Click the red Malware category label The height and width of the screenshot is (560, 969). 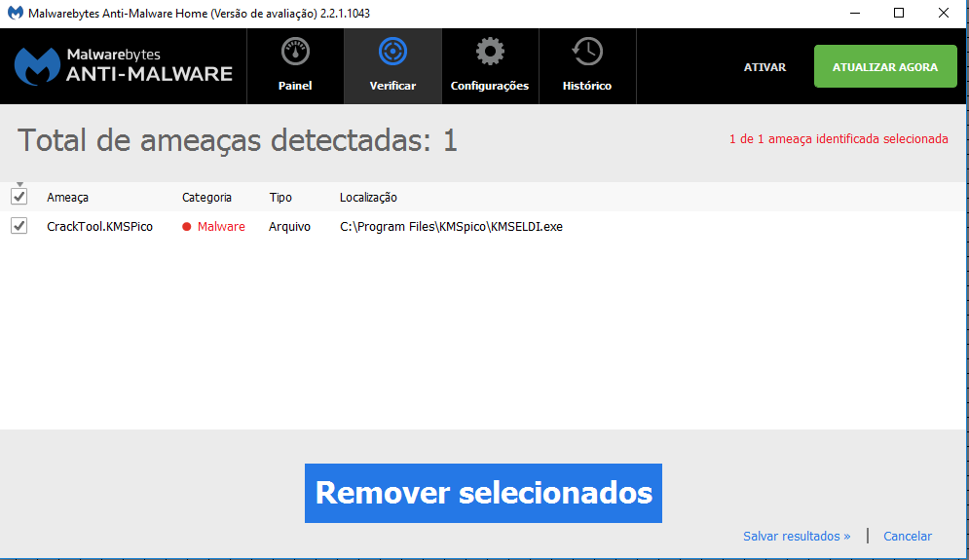point(221,226)
